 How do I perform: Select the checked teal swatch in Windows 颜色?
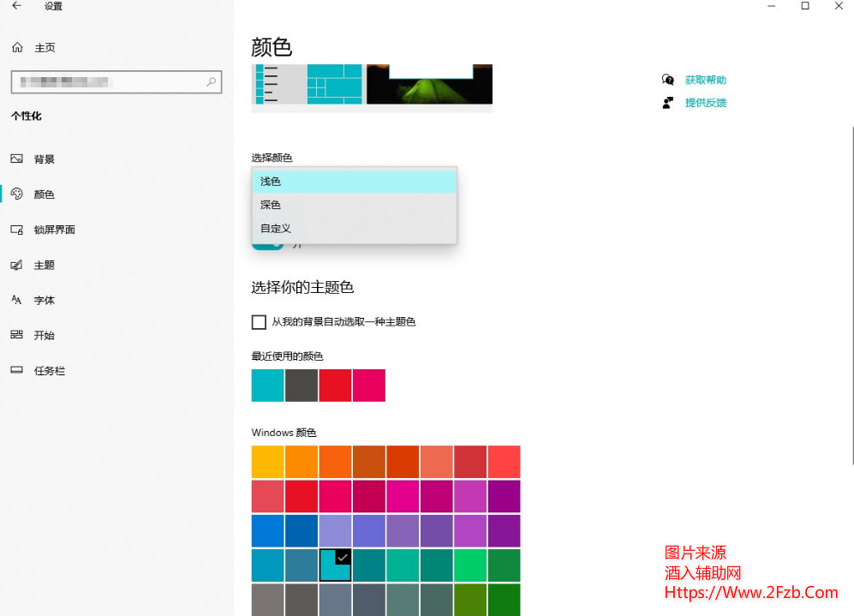point(335,565)
